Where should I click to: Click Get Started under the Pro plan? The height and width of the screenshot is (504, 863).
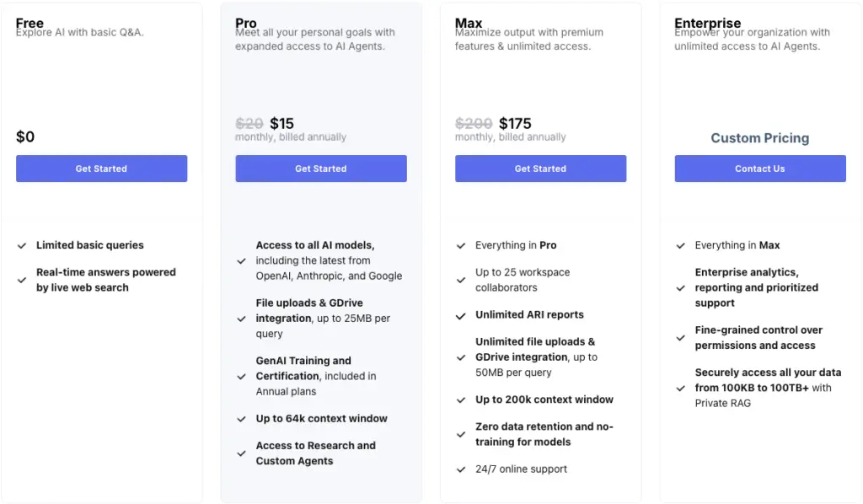320,169
